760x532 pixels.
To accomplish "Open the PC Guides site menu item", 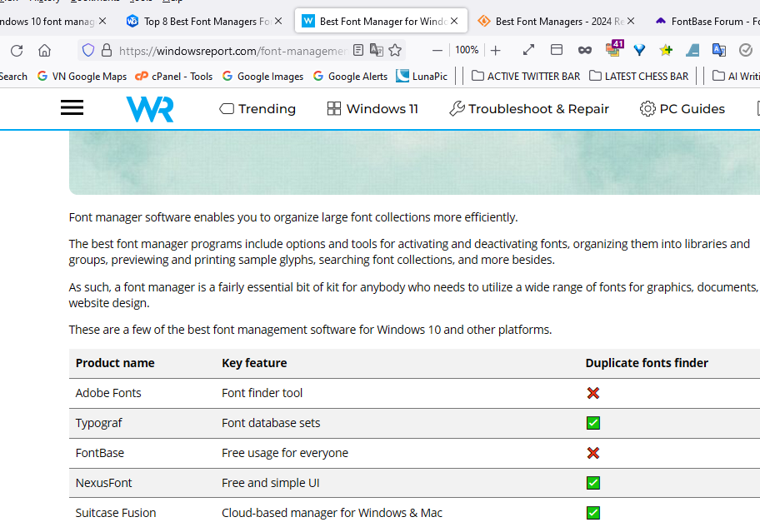I will [x=682, y=109].
